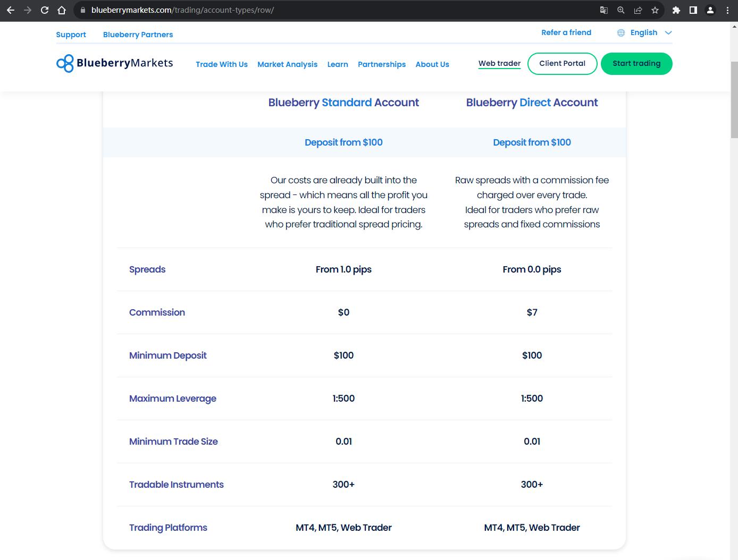The image size is (738, 560).
Task: Go to the browser home page icon
Action: click(x=62, y=10)
